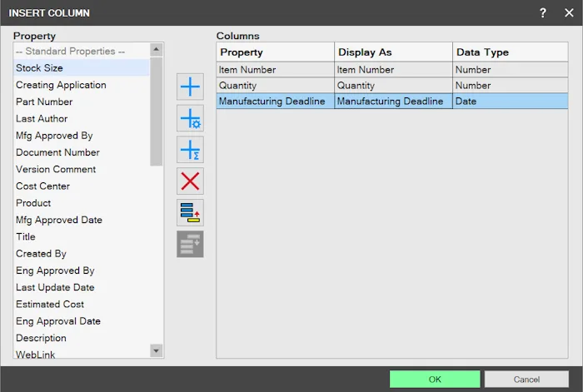Click Quantity Display As cell

tap(393, 86)
